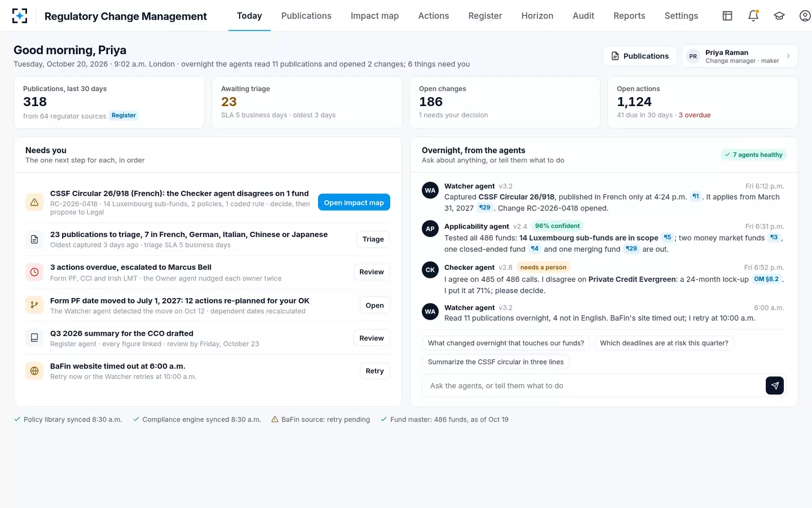Open the layout panel icon in header
812x508 pixels.
(727, 16)
